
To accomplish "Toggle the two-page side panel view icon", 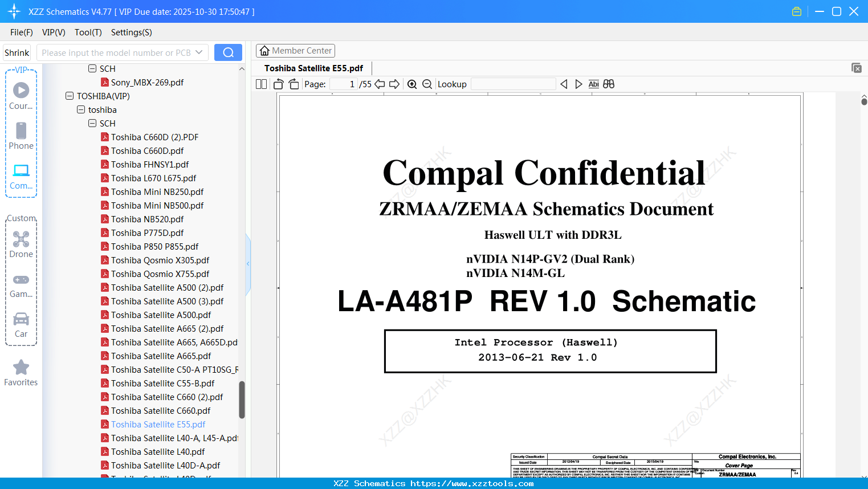I will [x=262, y=84].
